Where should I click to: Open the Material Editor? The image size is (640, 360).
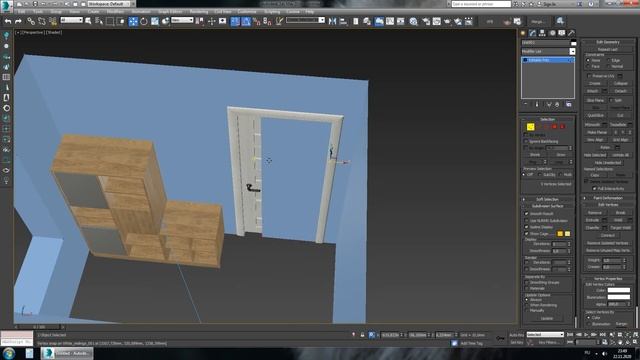coord(413,21)
